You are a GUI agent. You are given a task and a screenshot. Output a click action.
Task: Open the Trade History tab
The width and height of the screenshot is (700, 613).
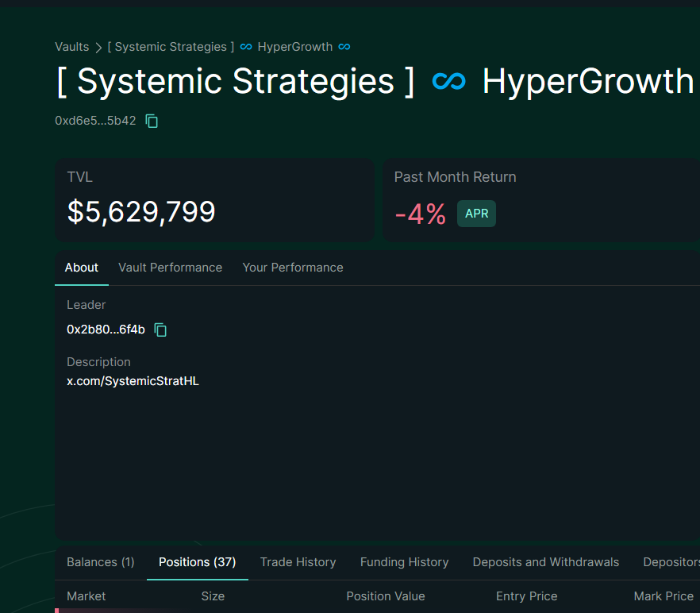[x=298, y=562]
